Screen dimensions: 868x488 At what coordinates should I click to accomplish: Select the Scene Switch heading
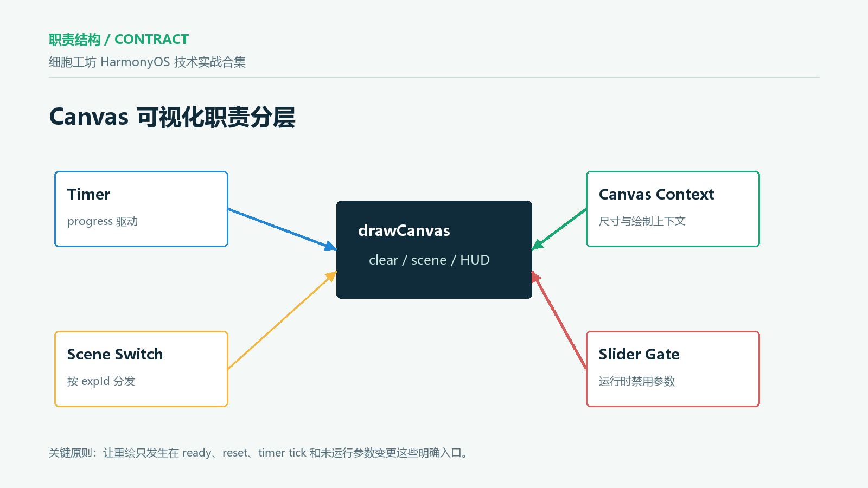pos(115,354)
